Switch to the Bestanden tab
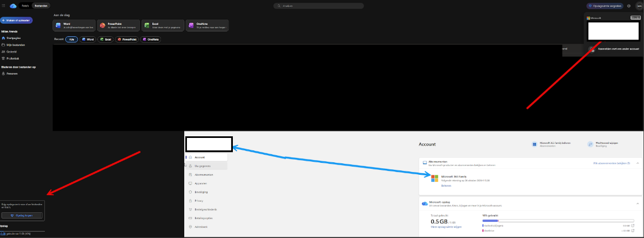 click(41, 6)
